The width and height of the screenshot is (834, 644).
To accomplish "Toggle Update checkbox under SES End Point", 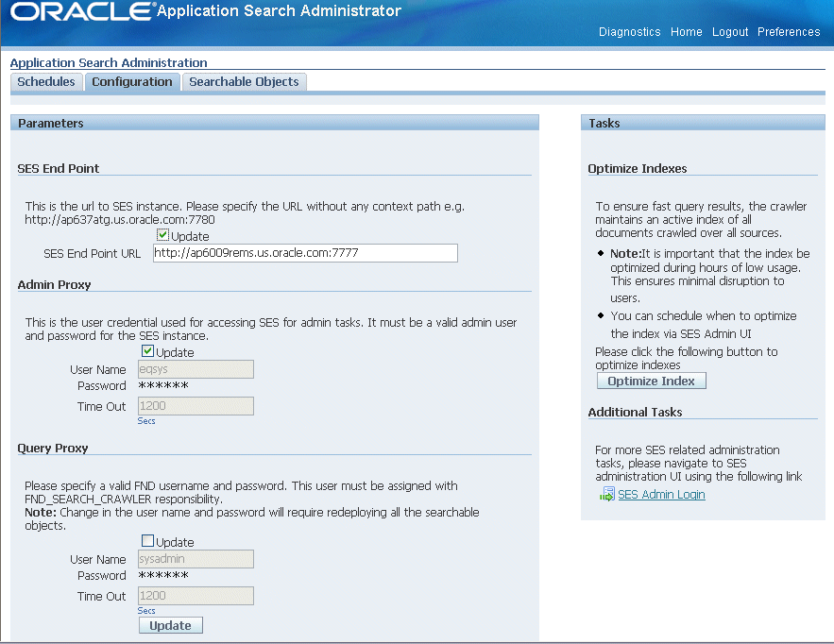I will pos(162,235).
